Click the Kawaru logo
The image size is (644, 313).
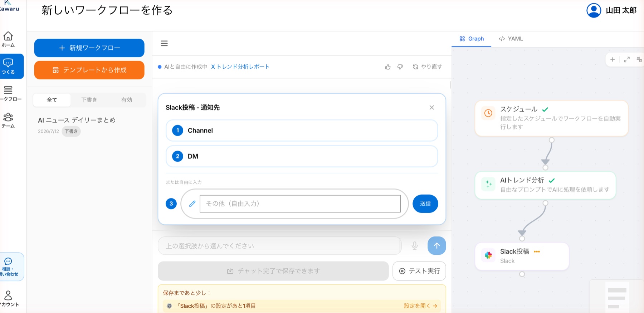click(9, 6)
